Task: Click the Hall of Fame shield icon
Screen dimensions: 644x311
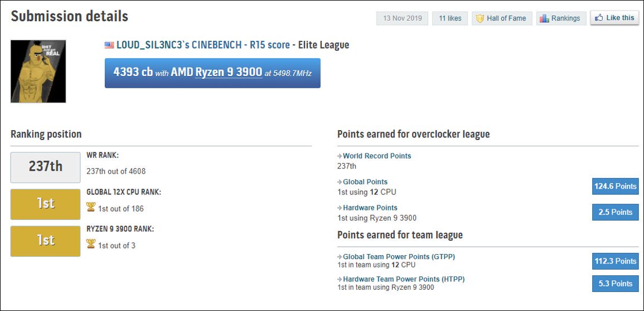Action: 480,18
